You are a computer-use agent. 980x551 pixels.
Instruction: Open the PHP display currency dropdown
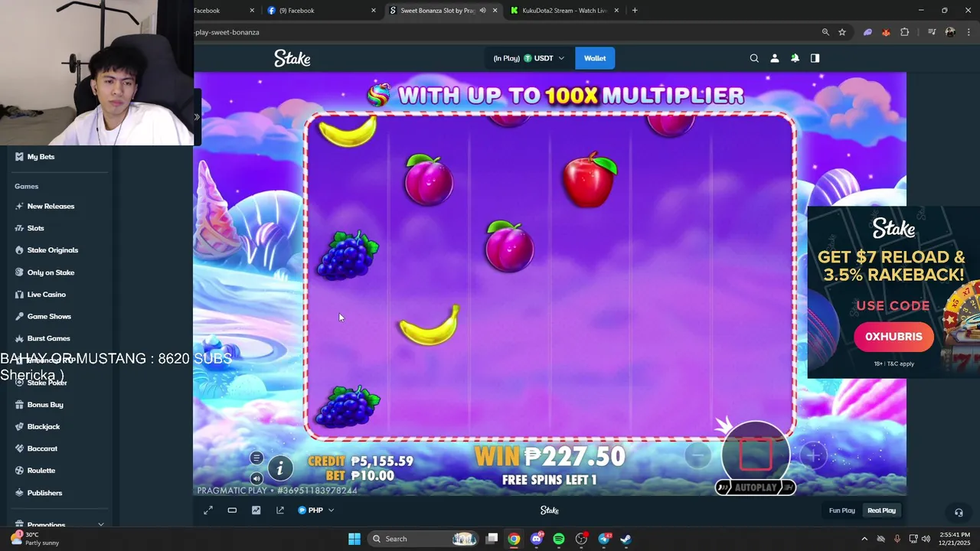click(x=315, y=510)
